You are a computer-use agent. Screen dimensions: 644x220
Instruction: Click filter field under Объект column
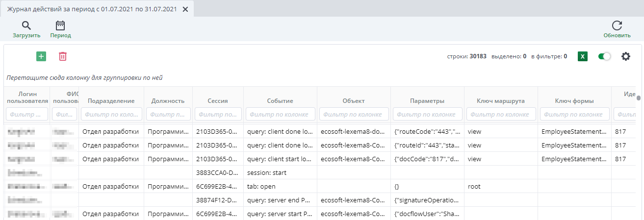(x=354, y=114)
